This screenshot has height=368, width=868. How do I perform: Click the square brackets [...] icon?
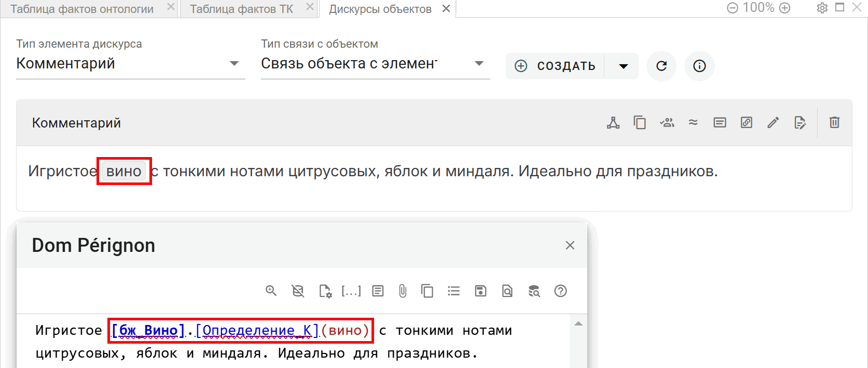pos(351,291)
